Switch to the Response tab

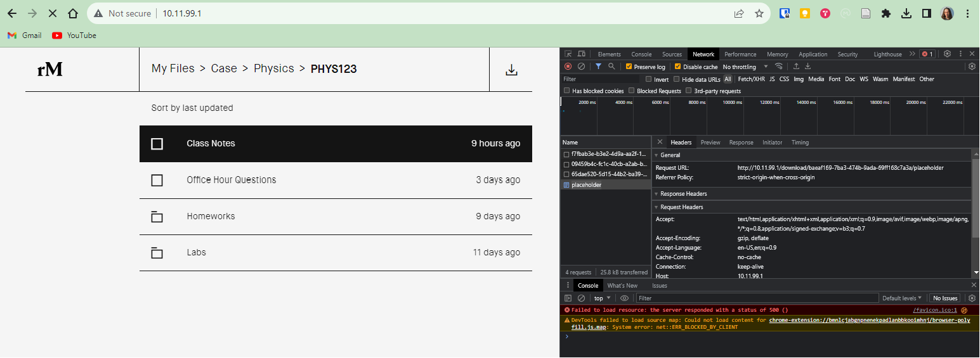click(741, 143)
